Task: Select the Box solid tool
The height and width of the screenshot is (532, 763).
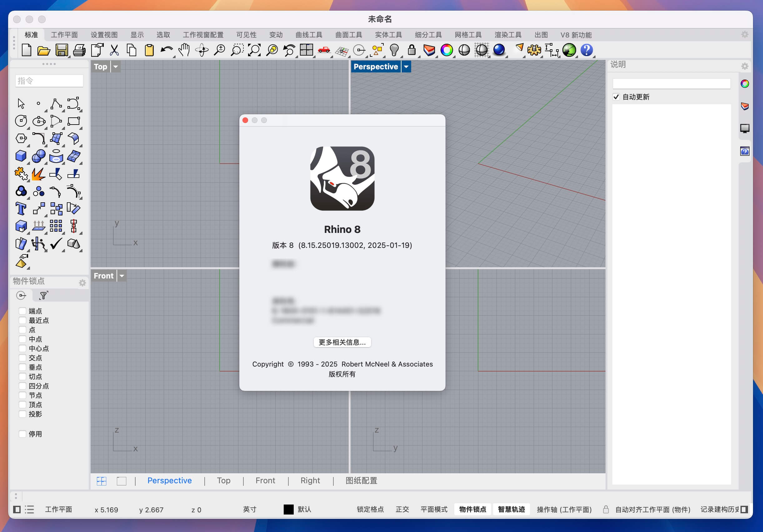Action: pyautogui.click(x=21, y=156)
